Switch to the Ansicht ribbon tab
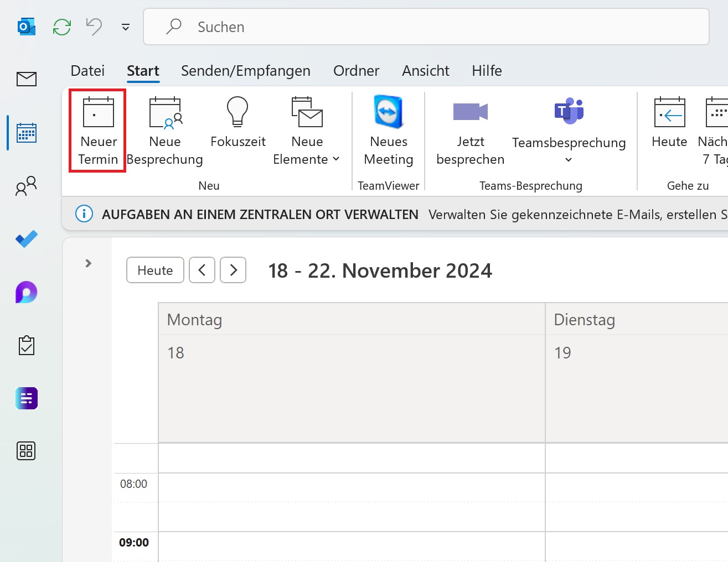The image size is (728, 562). 425,70
